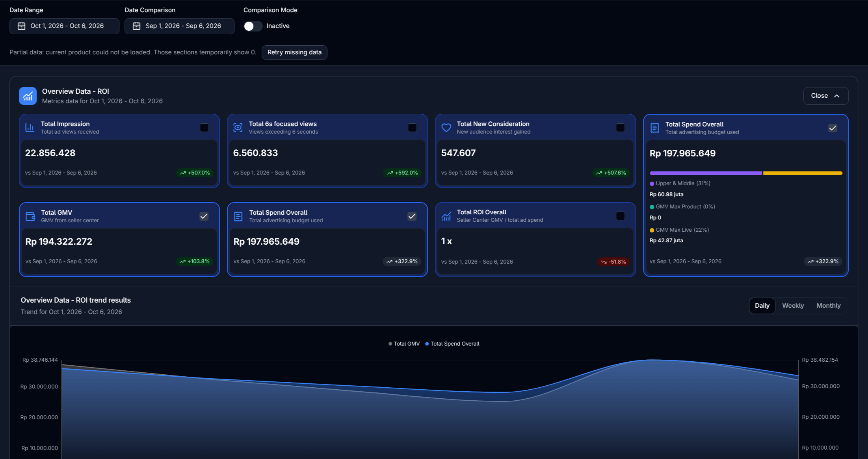The width and height of the screenshot is (868, 459).
Task: Toggle Total GMV legend series in chart
Action: click(x=404, y=344)
